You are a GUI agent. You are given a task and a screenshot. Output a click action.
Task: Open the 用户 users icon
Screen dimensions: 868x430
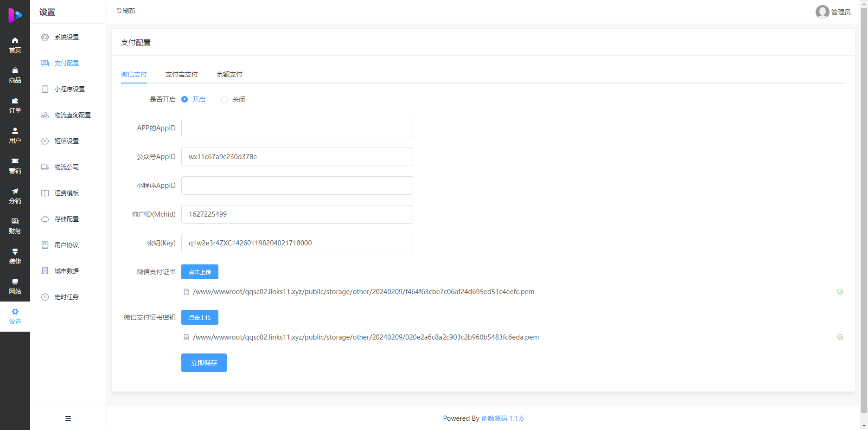point(15,131)
